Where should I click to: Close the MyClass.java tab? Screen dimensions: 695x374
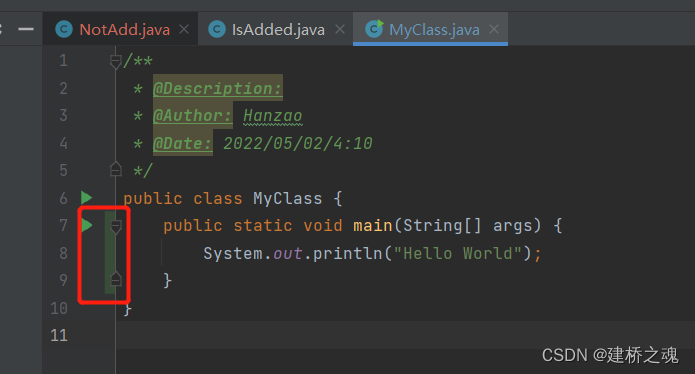[x=494, y=30]
